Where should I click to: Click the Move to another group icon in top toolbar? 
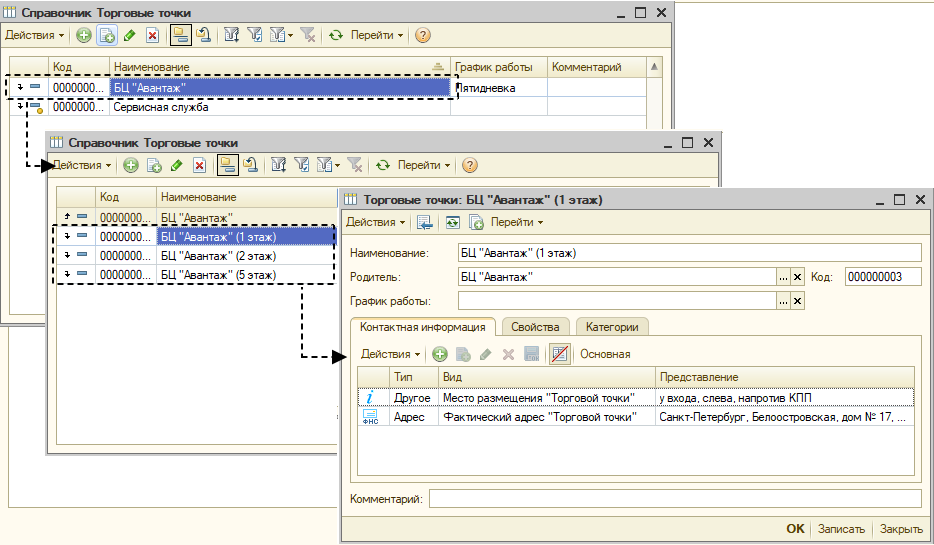tap(204, 35)
